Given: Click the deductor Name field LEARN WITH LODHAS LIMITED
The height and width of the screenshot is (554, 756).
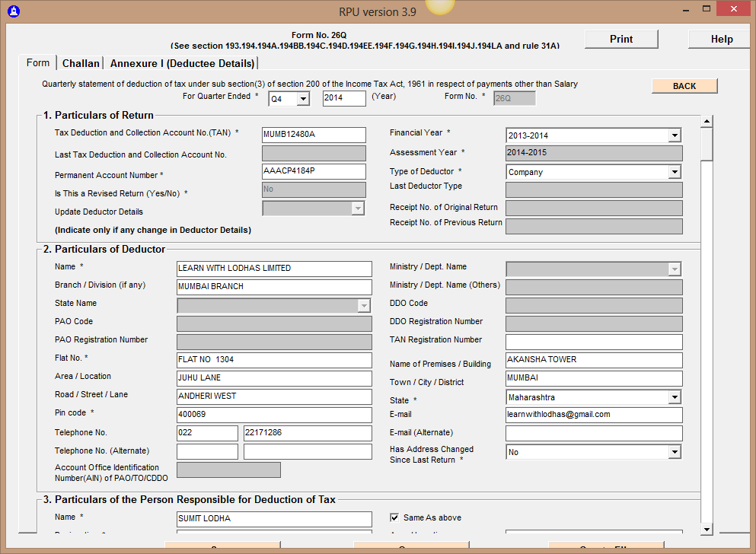Looking at the screenshot, I should [274, 269].
